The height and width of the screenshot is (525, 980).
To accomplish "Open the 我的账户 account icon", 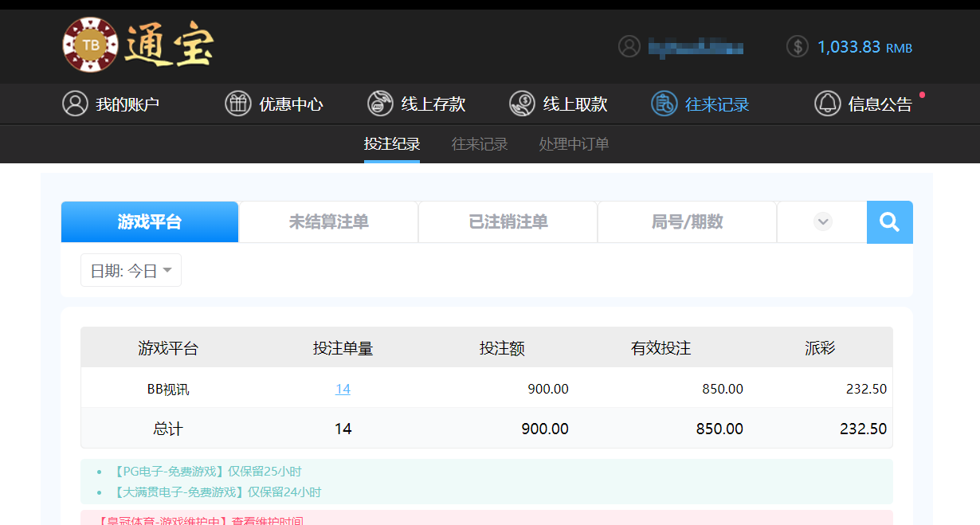I will pyautogui.click(x=75, y=104).
